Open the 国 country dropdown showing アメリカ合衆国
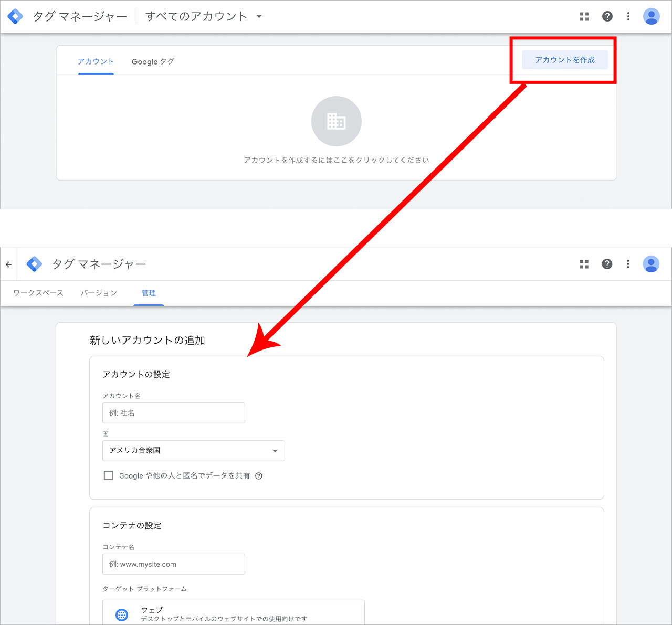Screen dimensions: 672x625 (193, 450)
